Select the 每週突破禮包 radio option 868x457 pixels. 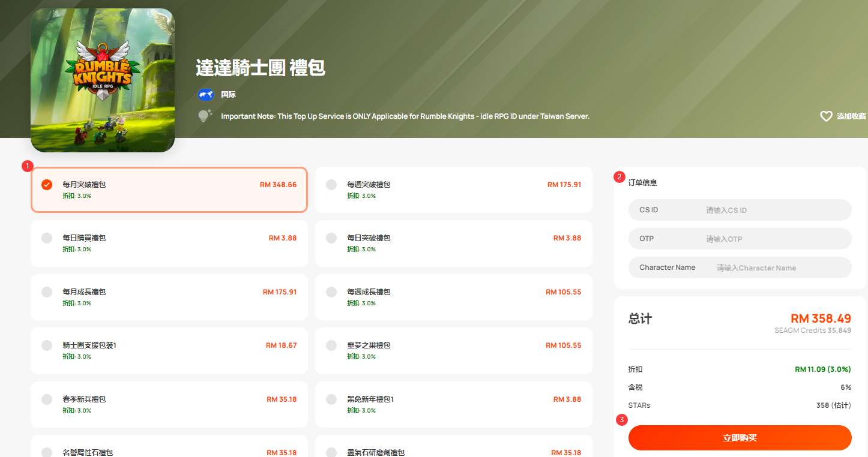pyautogui.click(x=331, y=185)
